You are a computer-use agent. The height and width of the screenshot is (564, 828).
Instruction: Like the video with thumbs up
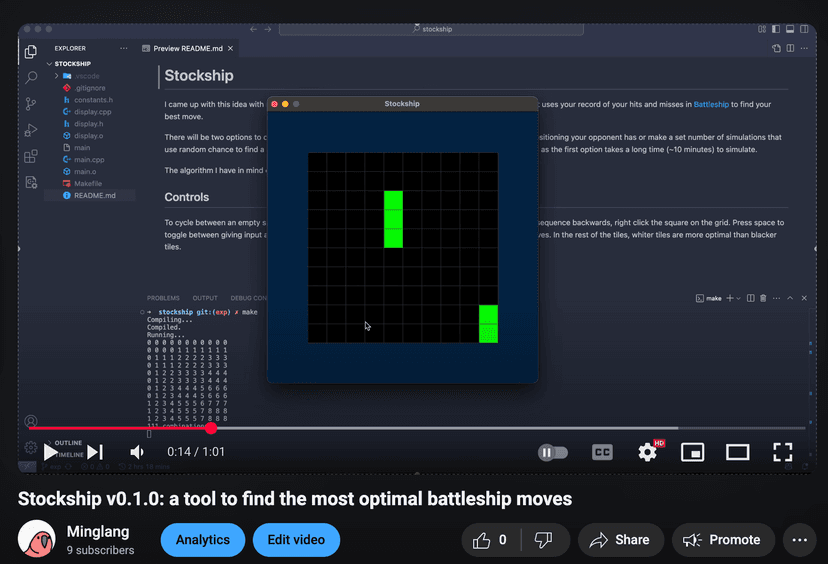click(x=490, y=540)
